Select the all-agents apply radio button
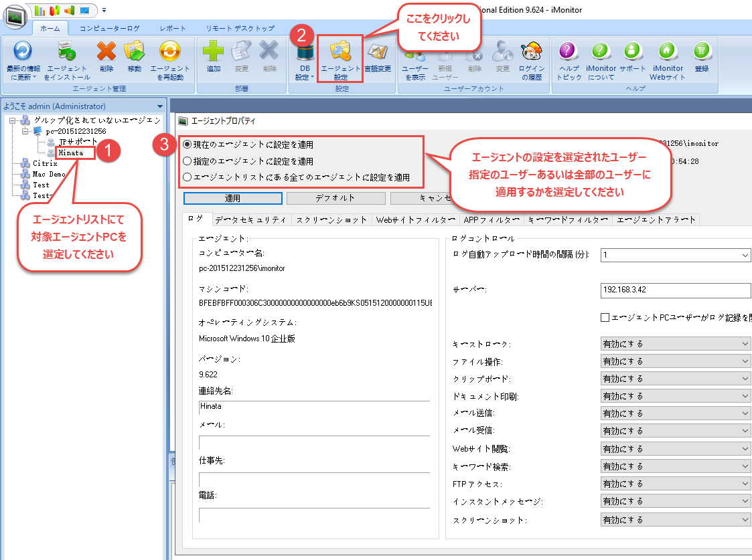752x560 pixels. pos(187,178)
